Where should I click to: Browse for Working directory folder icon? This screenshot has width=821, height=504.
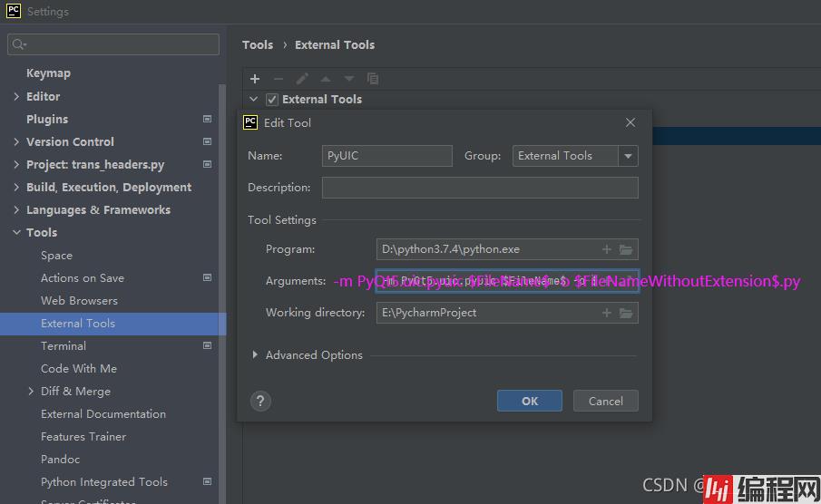(626, 313)
